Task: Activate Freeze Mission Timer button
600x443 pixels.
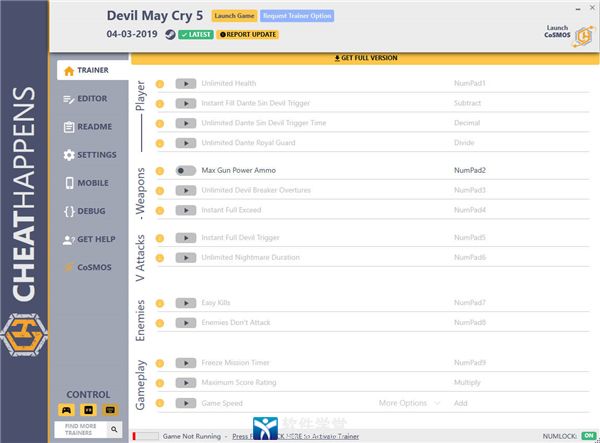Action: pyautogui.click(x=186, y=363)
